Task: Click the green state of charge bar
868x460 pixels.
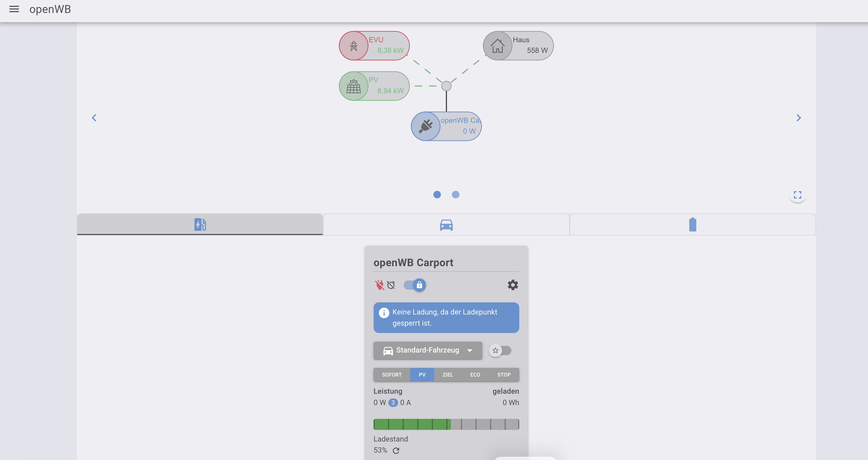Action: point(412,424)
